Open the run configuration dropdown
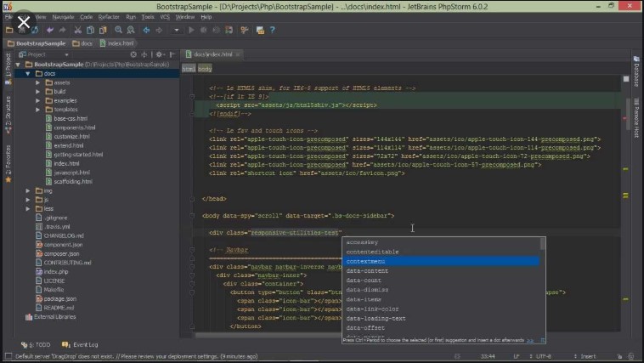644x363 pixels. pos(176,30)
